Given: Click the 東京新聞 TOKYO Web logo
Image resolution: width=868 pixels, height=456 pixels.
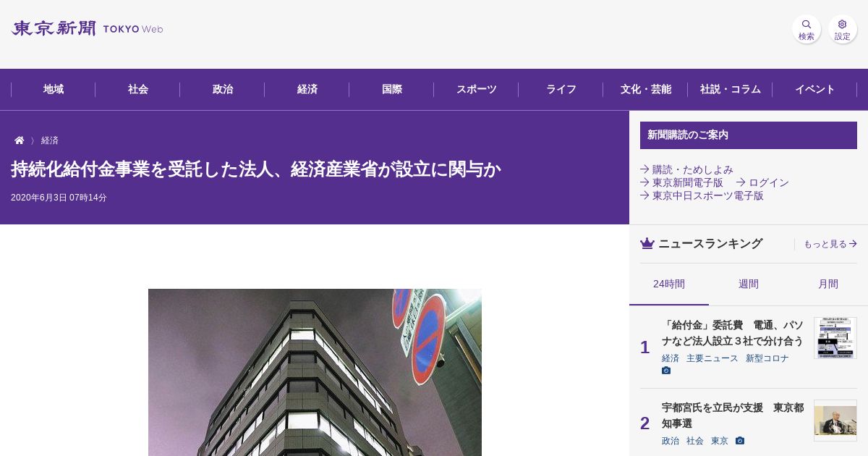Looking at the screenshot, I should coord(88,29).
